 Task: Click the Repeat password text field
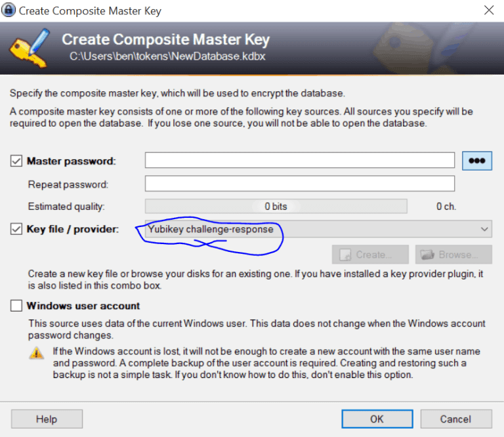click(299, 184)
